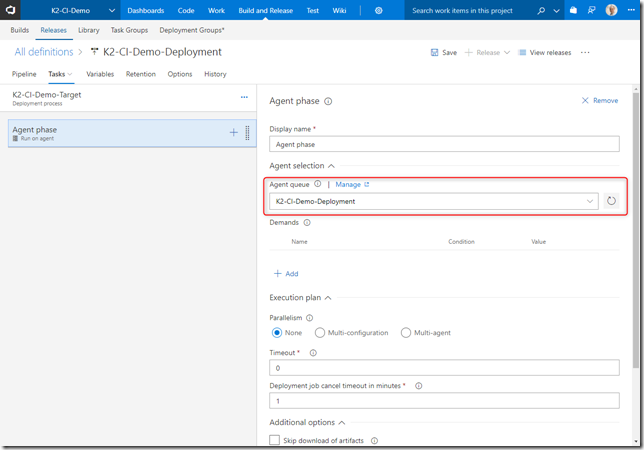Screen dimensions: 644x450
Task: Open K2-CI-Demo-Target ellipsis menu
Action: coord(244,97)
